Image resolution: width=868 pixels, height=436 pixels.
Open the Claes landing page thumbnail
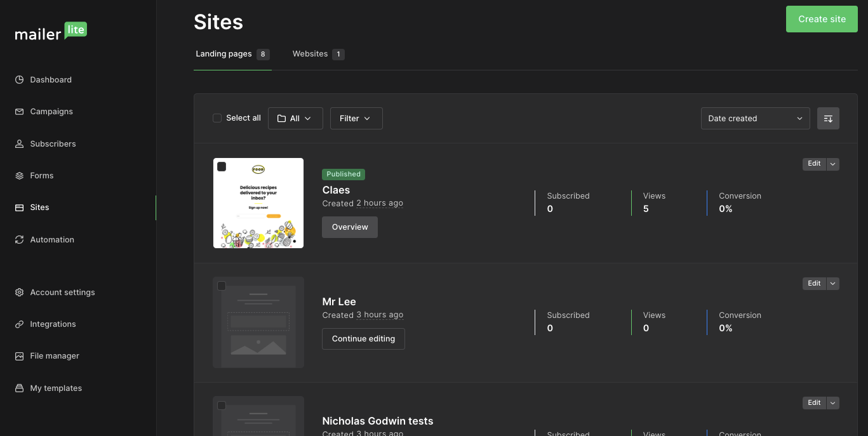tap(258, 203)
